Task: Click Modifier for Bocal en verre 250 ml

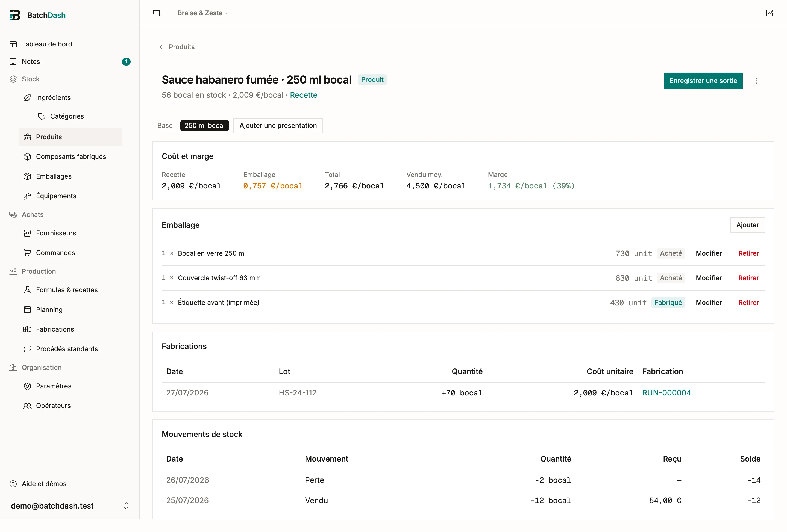Action: click(709, 253)
